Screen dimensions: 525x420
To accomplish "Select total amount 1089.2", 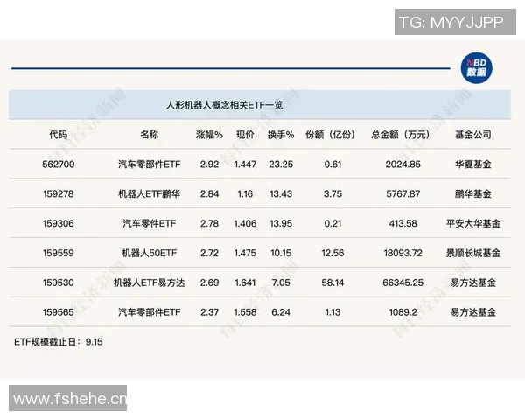I will pos(402,312).
